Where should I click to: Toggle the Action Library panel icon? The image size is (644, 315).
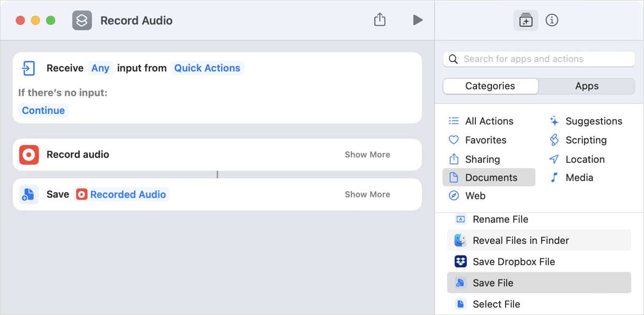(x=525, y=20)
